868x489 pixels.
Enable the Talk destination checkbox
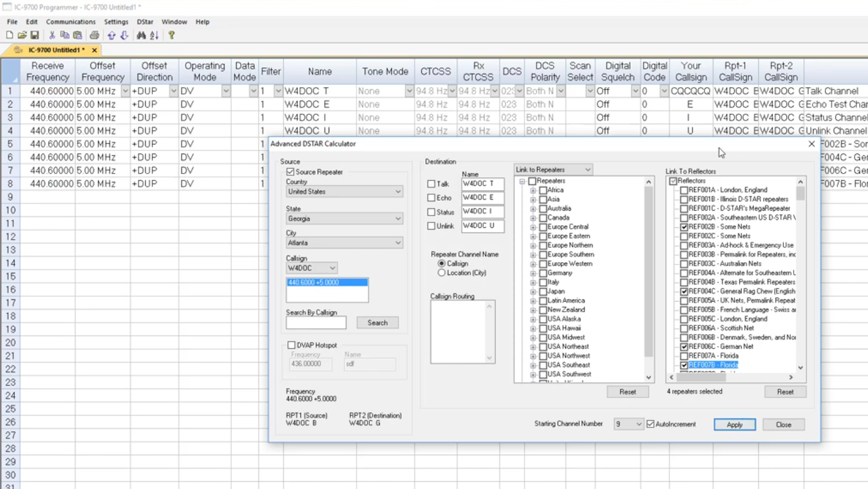click(x=431, y=184)
